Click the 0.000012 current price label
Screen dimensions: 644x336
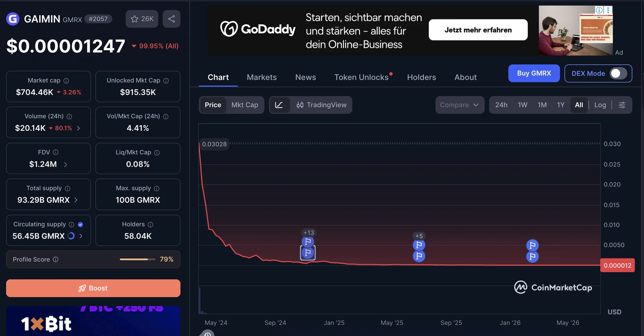point(618,265)
